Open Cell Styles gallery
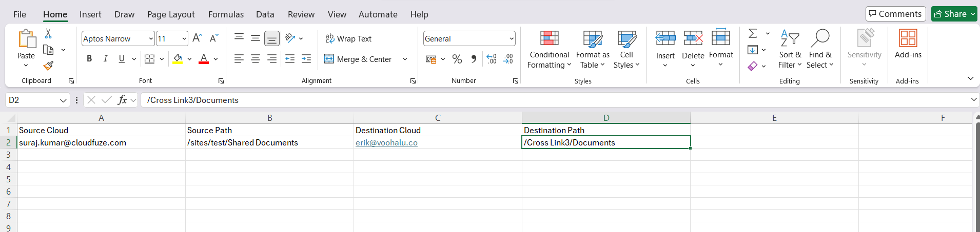 click(x=626, y=49)
